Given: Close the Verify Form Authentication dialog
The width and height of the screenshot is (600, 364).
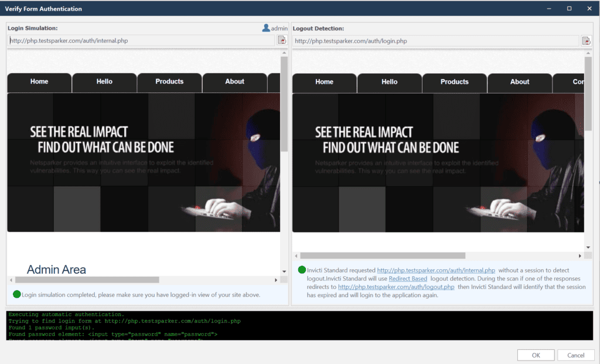Looking at the screenshot, I should pyautogui.click(x=589, y=8).
